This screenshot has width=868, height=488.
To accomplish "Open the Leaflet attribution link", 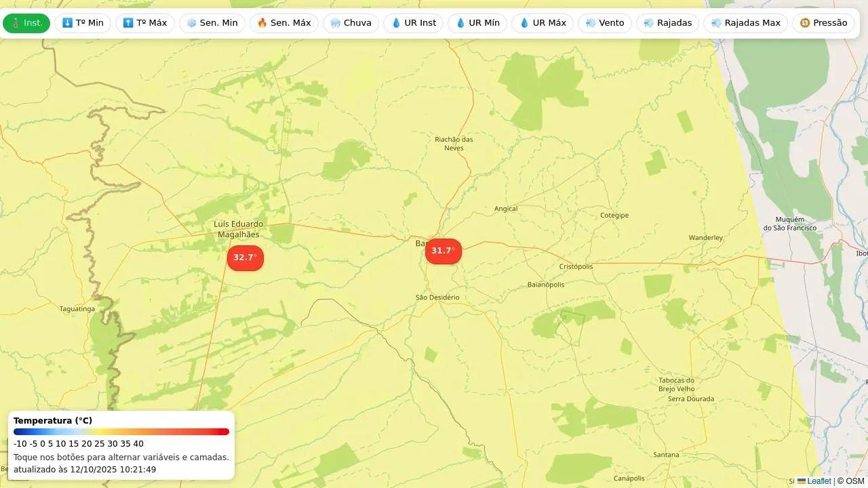I will pyautogui.click(x=818, y=481).
